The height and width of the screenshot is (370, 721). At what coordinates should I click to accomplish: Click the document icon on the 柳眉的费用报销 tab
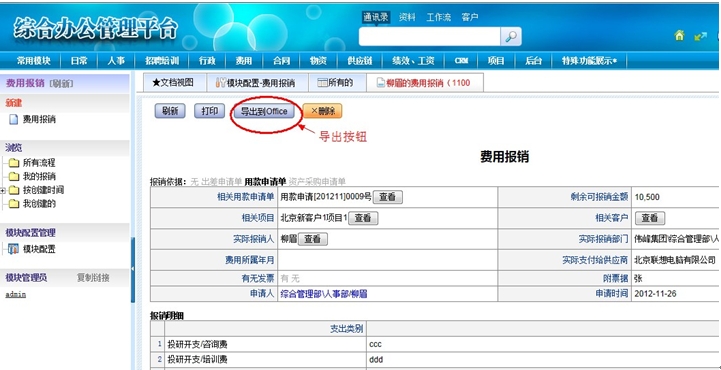tap(381, 83)
